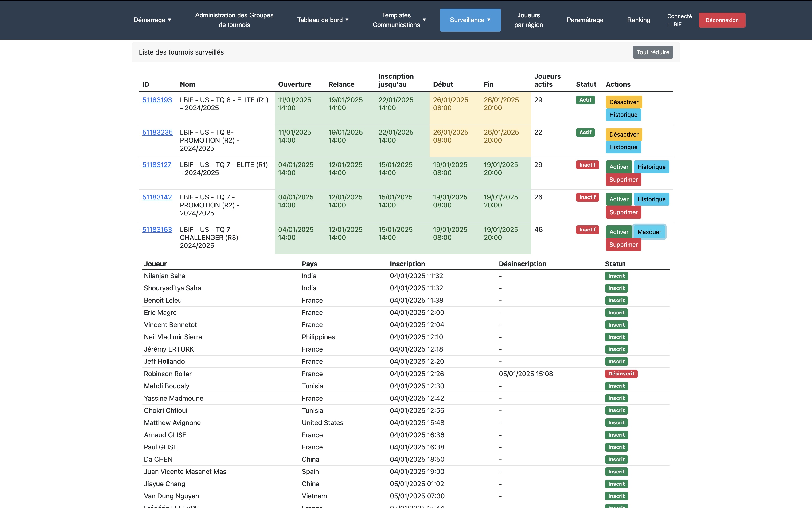
Task: Expand the Tableau de bord menu
Action: [323, 20]
